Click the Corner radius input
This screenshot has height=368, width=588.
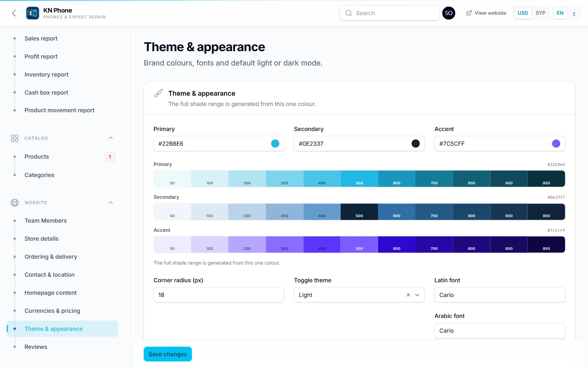coord(219,295)
